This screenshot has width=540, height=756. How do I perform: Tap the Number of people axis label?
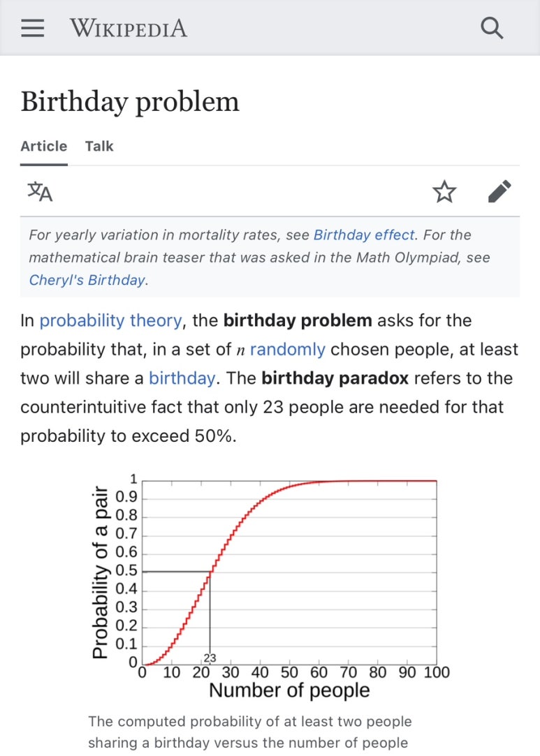coord(289,690)
